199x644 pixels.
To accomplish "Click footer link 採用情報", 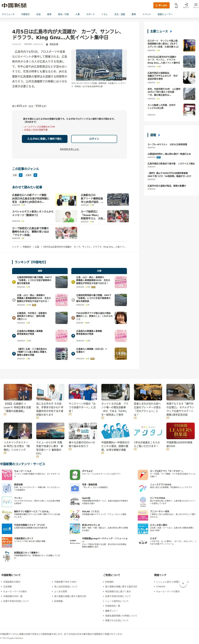I will (x=58, y=601).
